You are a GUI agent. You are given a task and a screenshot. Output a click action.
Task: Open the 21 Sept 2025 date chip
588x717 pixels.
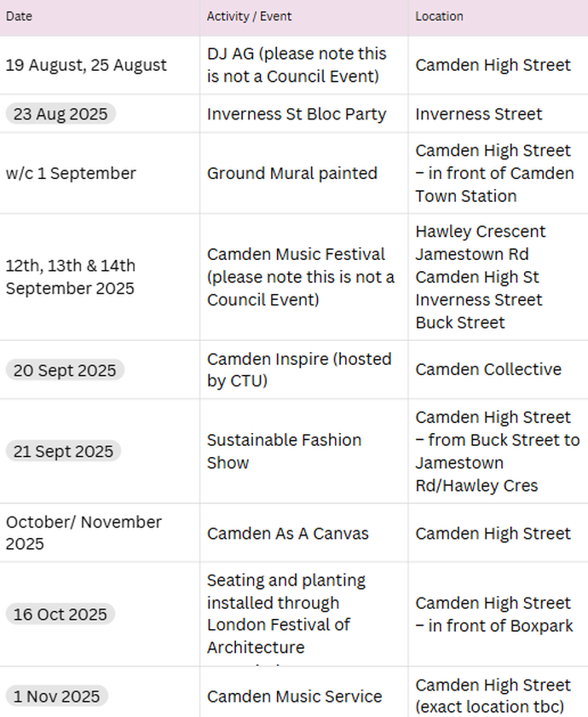(63, 451)
